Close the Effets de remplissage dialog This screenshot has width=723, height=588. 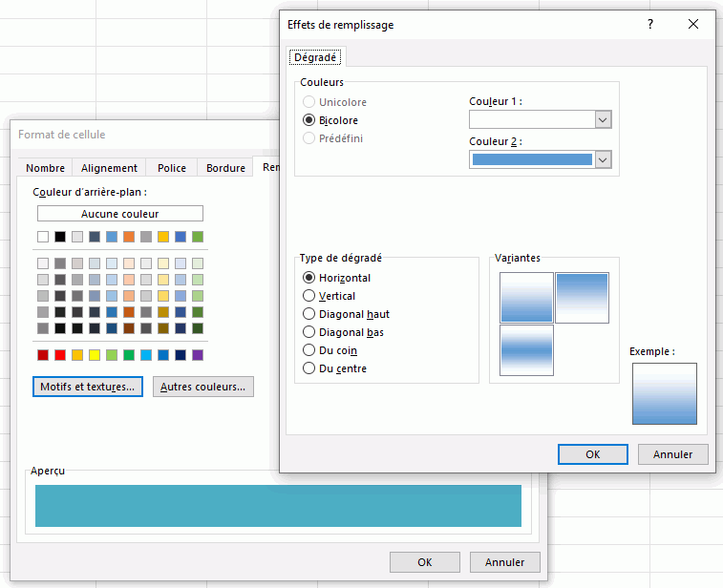(693, 25)
